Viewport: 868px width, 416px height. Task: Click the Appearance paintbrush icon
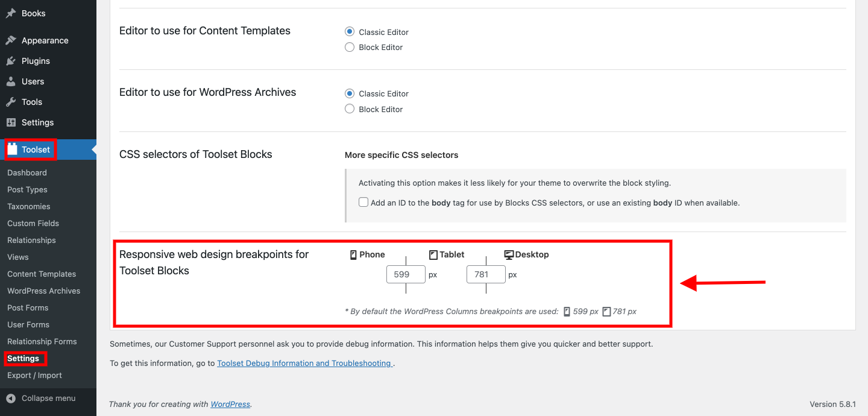pyautogui.click(x=11, y=40)
